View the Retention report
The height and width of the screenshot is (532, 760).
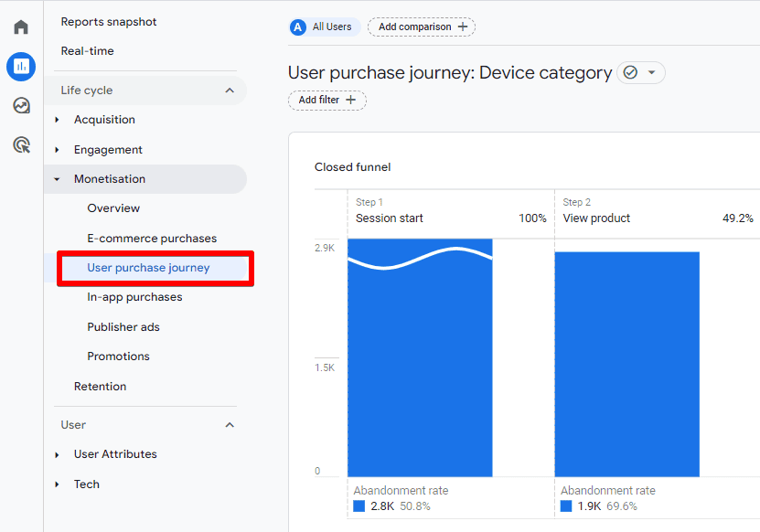100,386
